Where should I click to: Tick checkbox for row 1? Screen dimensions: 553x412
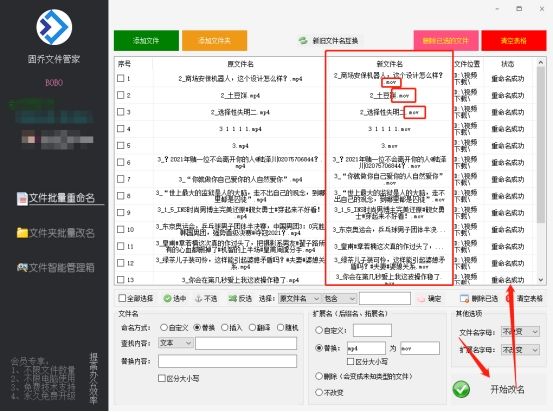click(x=121, y=78)
